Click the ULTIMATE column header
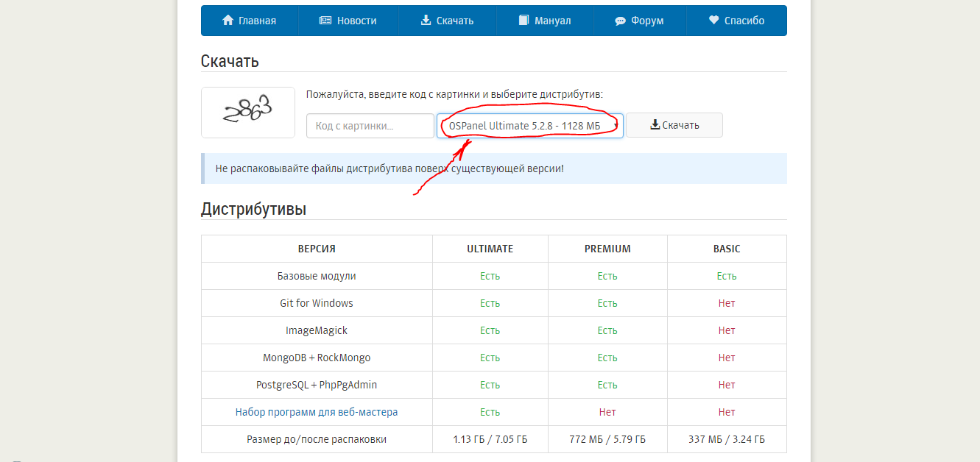Viewport: 980px width, 462px height. pyautogui.click(x=490, y=249)
